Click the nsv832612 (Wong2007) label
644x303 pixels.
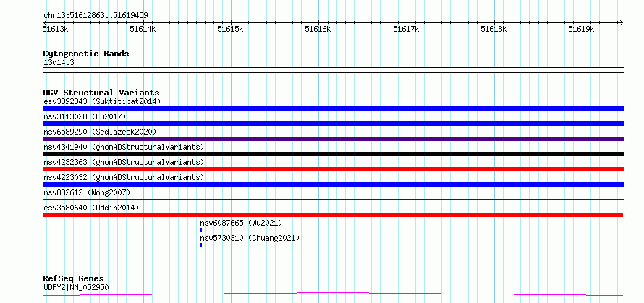click(87, 192)
